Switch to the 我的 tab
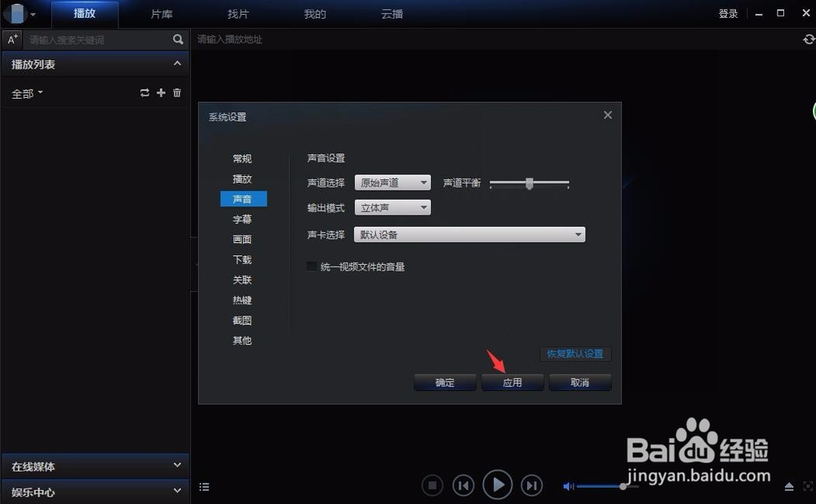Viewport: 816px width, 504px height. click(x=315, y=14)
